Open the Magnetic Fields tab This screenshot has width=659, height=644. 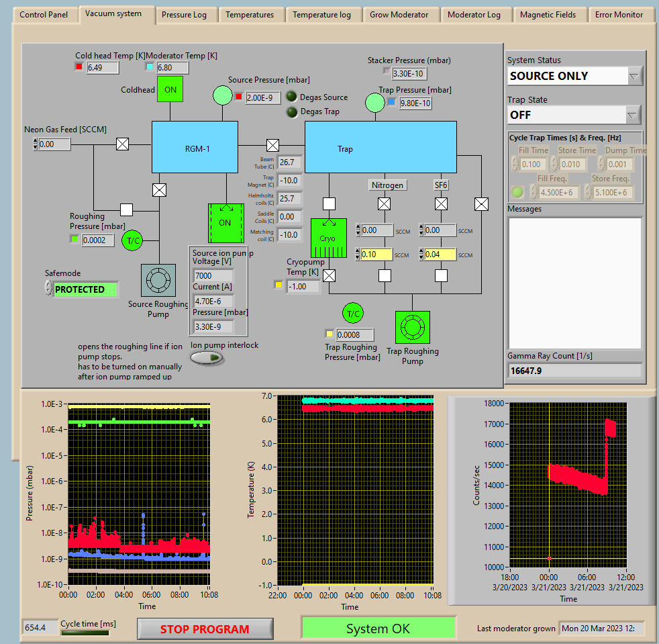point(548,15)
